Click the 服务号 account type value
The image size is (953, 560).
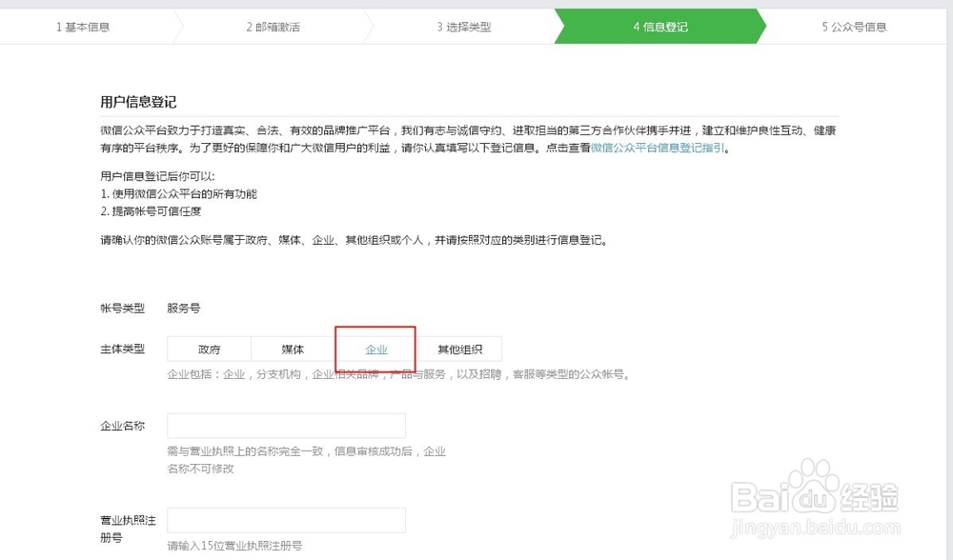click(x=184, y=308)
